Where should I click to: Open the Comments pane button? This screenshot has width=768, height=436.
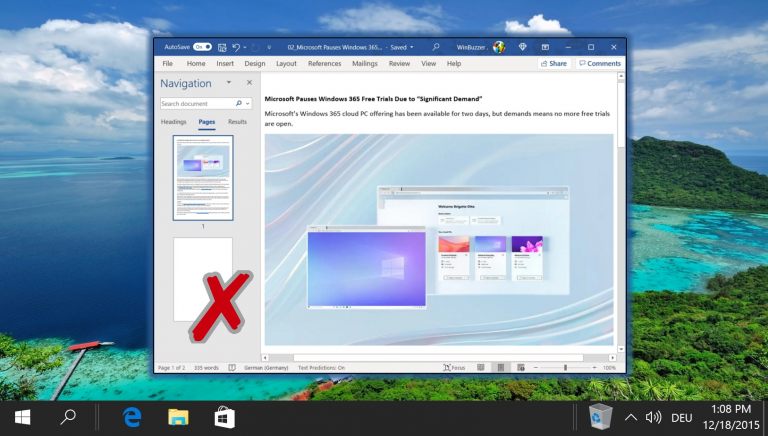[600, 64]
